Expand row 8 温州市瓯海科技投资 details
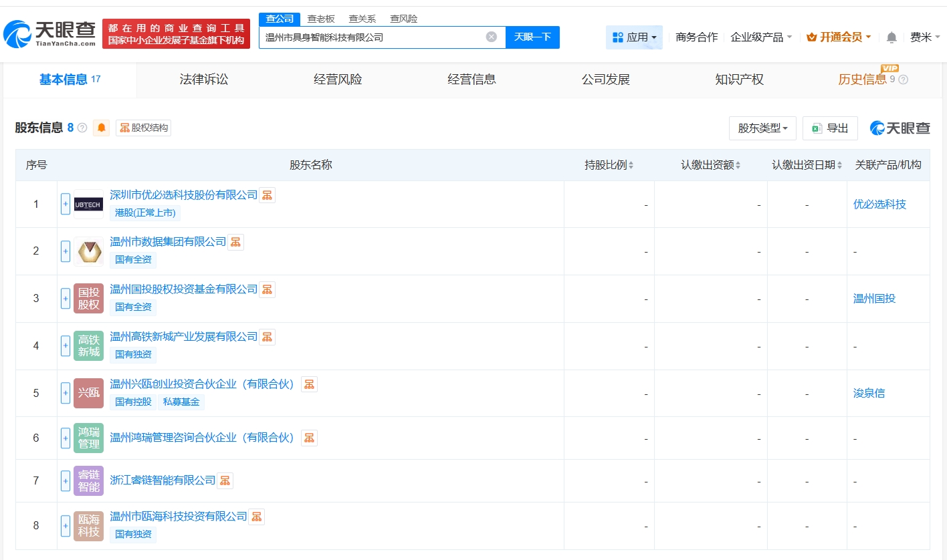This screenshot has width=947, height=560. click(66, 526)
